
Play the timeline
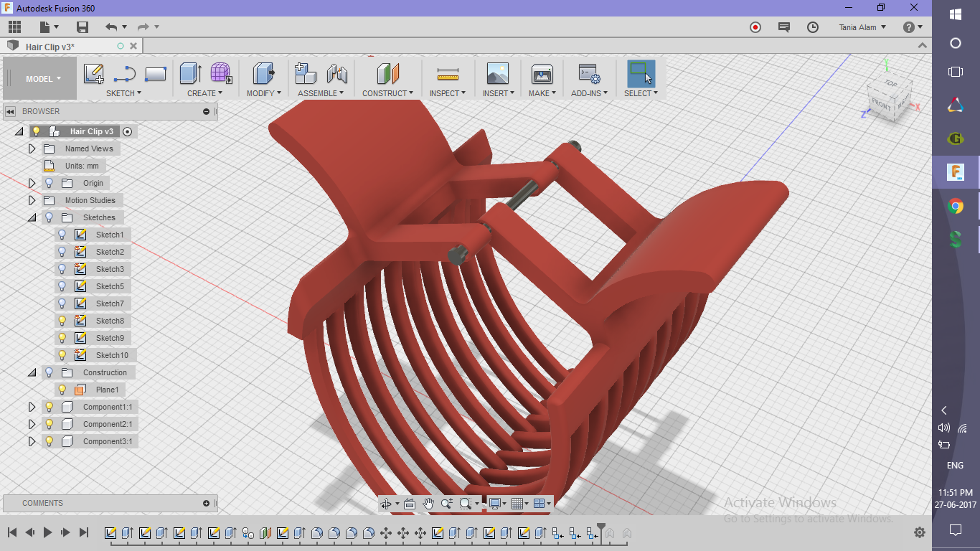tap(47, 532)
